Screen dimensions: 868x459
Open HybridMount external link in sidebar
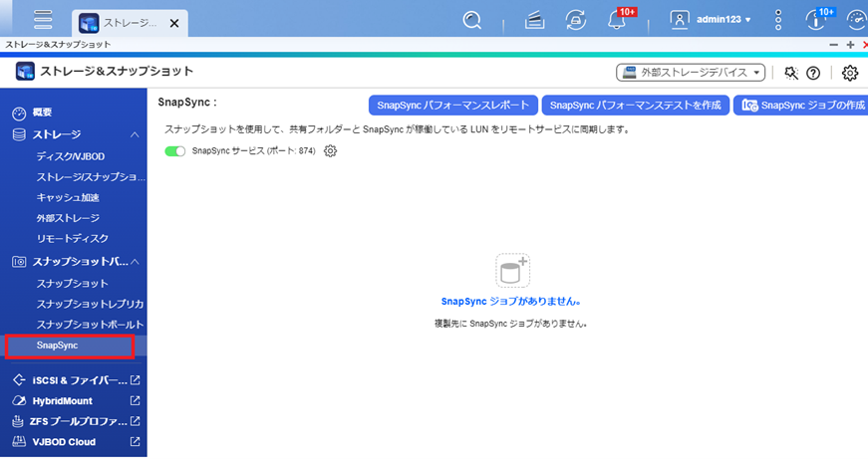[x=135, y=401]
